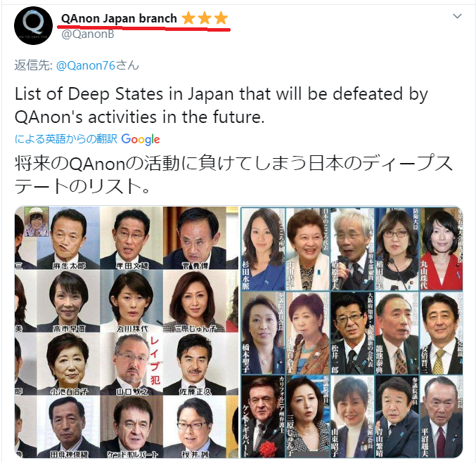Click the first gold star icon
This screenshot has height=463, width=476.
[x=188, y=18]
